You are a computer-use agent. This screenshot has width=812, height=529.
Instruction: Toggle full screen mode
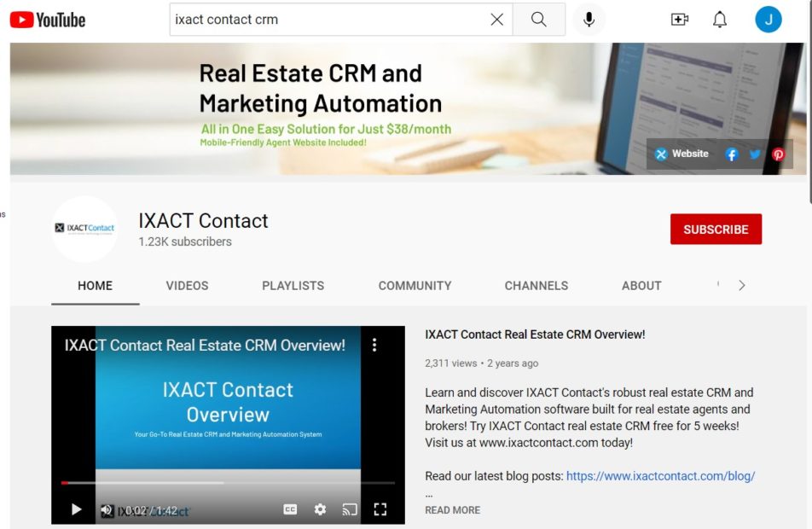tap(380, 509)
